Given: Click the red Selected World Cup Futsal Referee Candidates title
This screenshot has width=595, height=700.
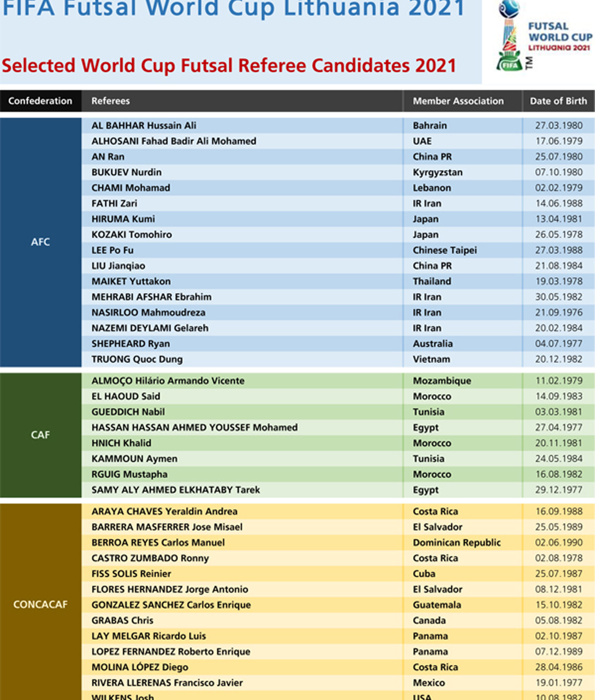Looking at the screenshot, I should [229, 66].
